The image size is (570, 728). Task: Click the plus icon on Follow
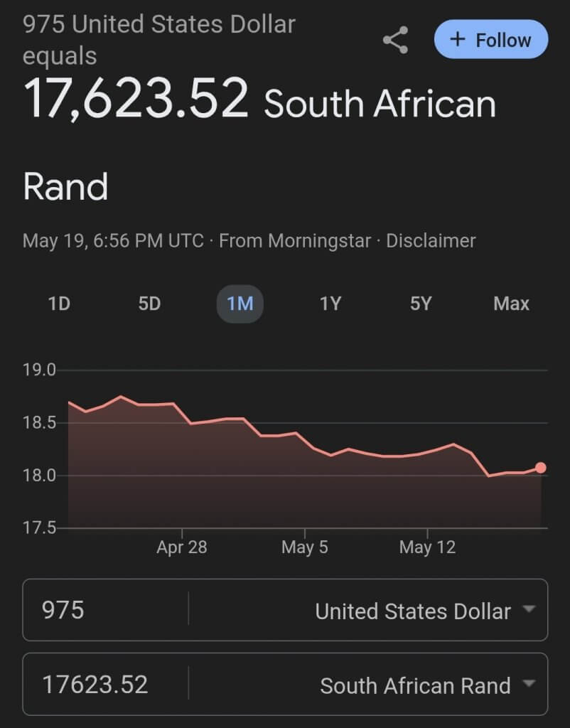click(458, 40)
